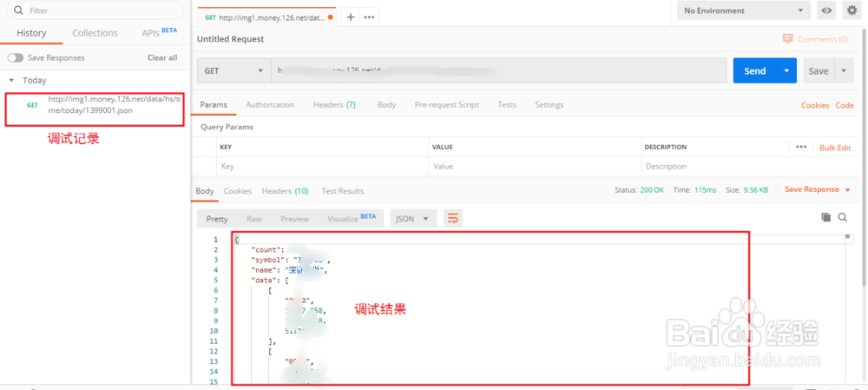Switch response view to Preview
The height and width of the screenshot is (390, 868).
coord(294,219)
